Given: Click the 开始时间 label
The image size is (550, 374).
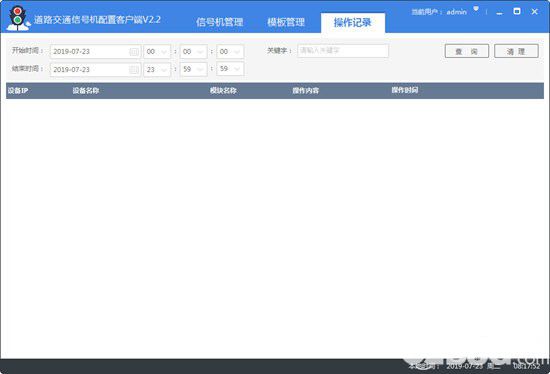Looking at the screenshot, I should tap(27, 51).
